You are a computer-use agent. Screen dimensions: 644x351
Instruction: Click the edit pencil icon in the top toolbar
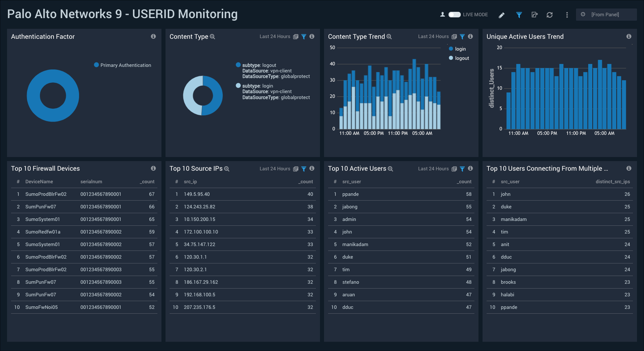click(x=501, y=15)
